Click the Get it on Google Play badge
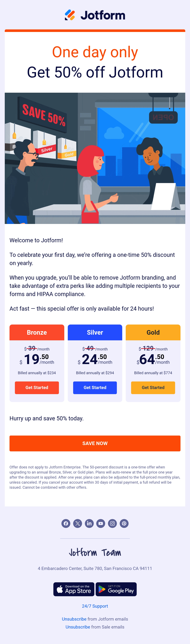The width and height of the screenshot is (190, 644). (x=116, y=589)
